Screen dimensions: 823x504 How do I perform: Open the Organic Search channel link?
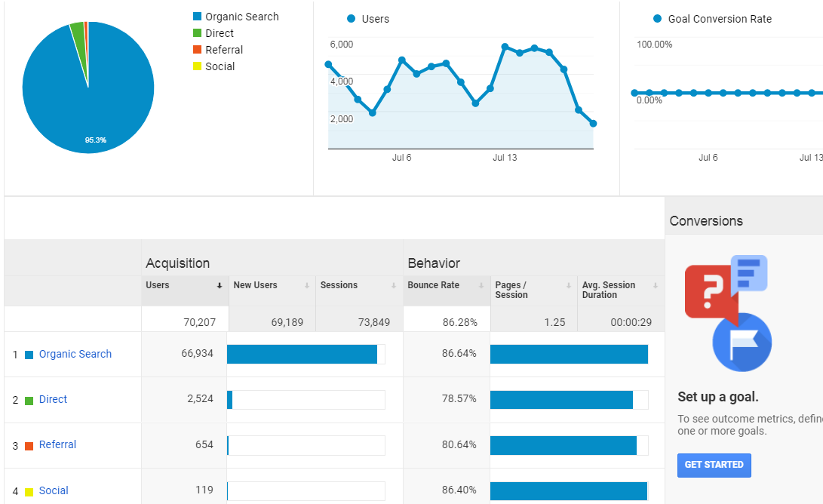pos(75,354)
